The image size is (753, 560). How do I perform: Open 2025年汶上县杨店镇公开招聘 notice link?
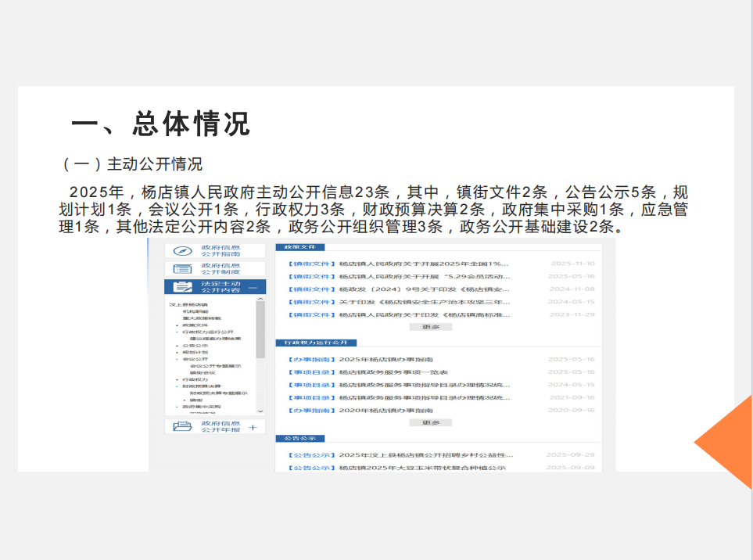(x=426, y=454)
